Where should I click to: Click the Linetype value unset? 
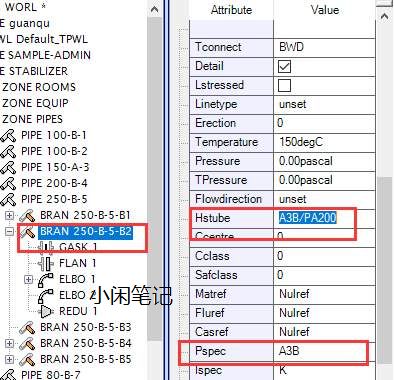(x=292, y=104)
